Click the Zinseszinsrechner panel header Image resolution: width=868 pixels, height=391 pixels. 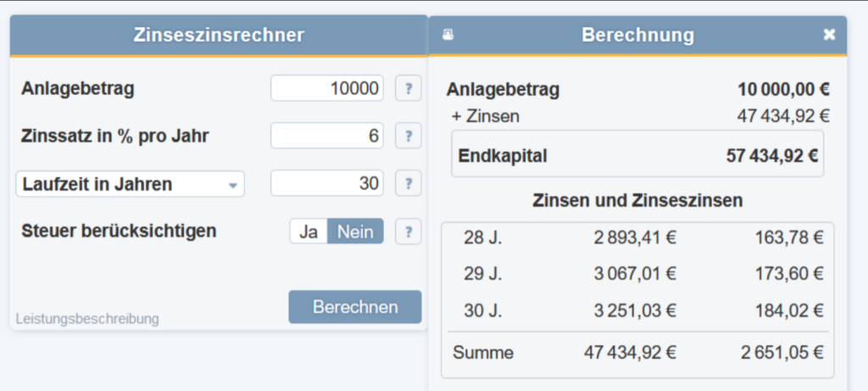click(x=219, y=35)
